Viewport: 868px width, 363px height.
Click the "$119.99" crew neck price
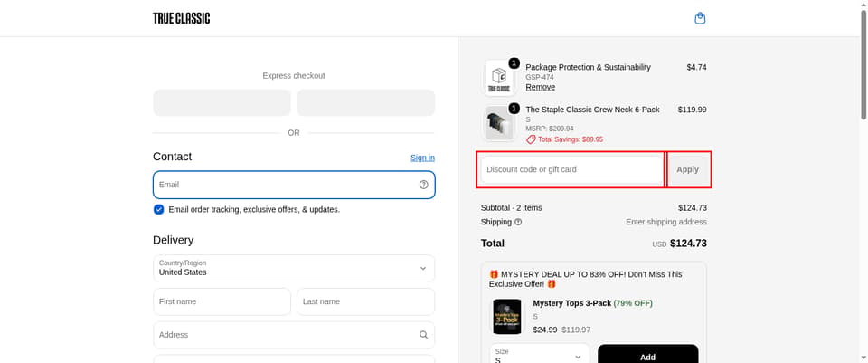[x=692, y=110]
